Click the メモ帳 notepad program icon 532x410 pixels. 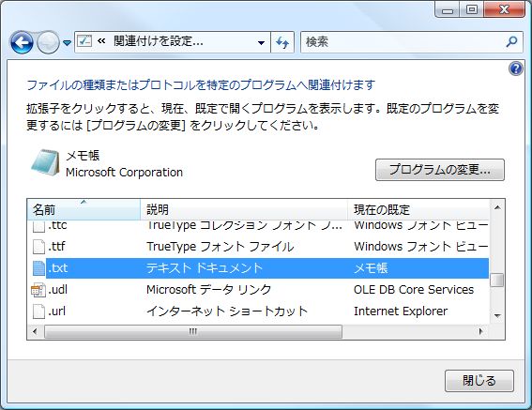[45, 163]
